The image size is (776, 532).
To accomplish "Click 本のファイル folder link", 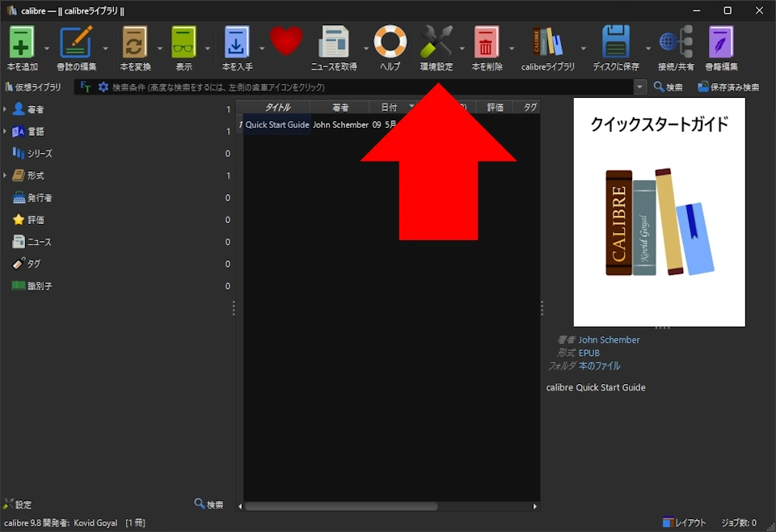I will (599, 365).
